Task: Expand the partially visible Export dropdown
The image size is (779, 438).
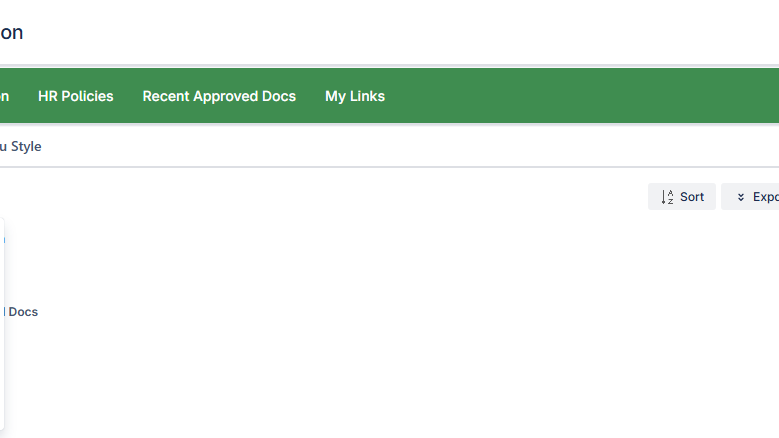Action: (x=752, y=197)
